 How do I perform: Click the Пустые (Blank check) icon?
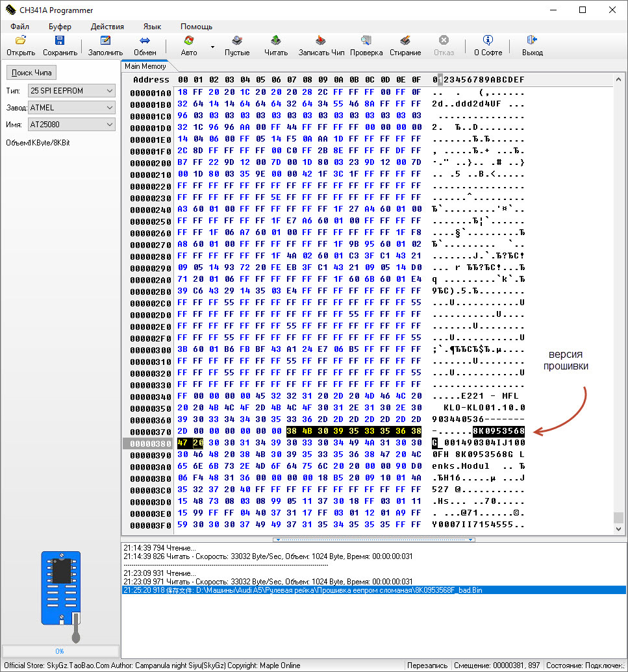tap(237, 41)
